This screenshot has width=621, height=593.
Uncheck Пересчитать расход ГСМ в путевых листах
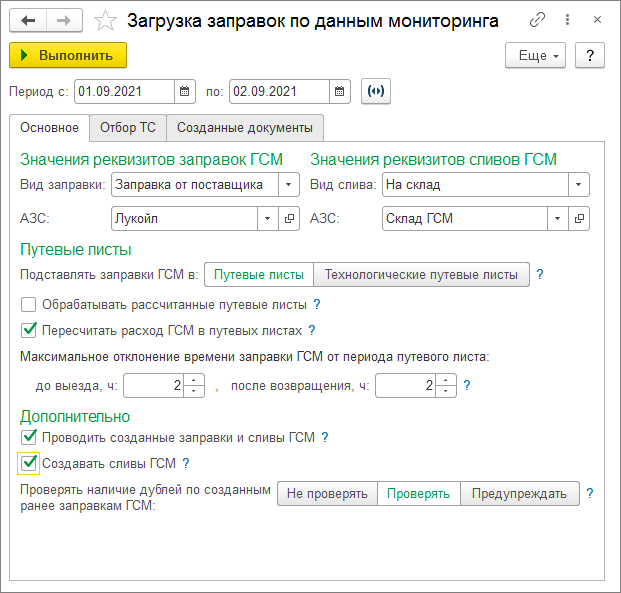pyautogui.click(x=28, y=330)
